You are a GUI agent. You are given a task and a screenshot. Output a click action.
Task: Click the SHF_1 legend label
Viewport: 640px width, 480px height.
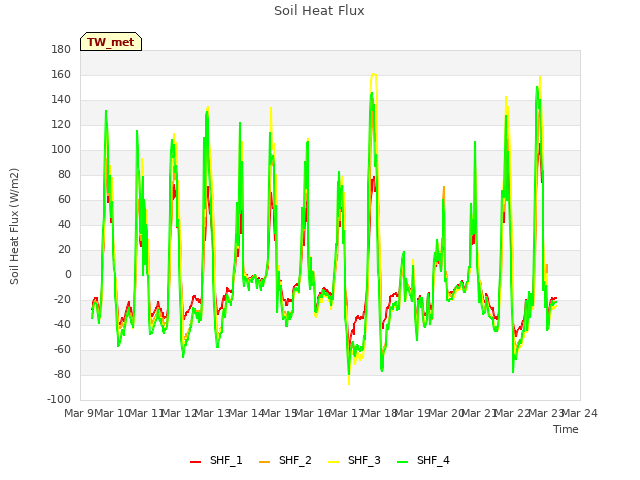click(x=226, y=461)
